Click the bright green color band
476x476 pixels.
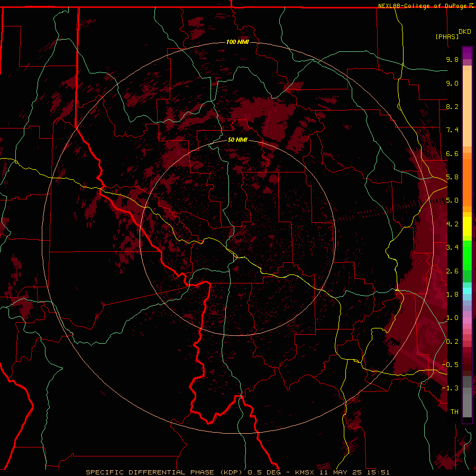467,255
